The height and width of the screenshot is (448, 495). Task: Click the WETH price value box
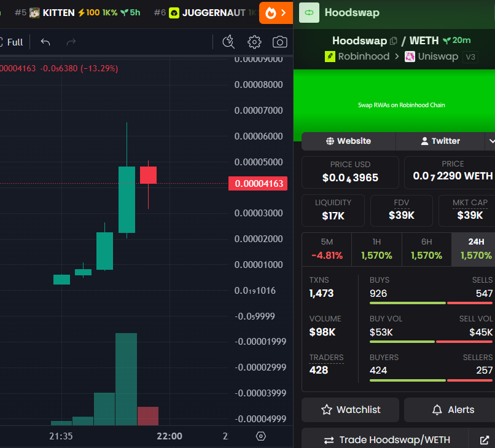coord(451,173)
